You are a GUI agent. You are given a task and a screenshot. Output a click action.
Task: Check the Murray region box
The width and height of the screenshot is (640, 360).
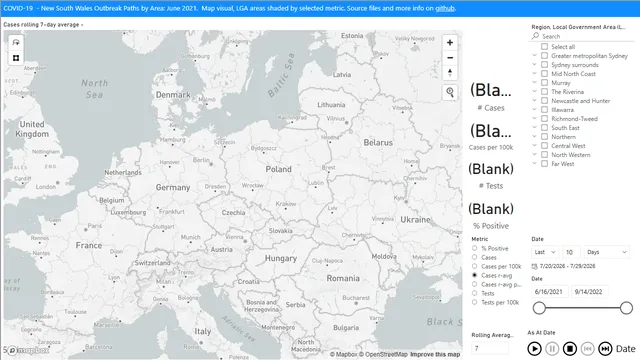pyautogui.click(x=544, y=82)
